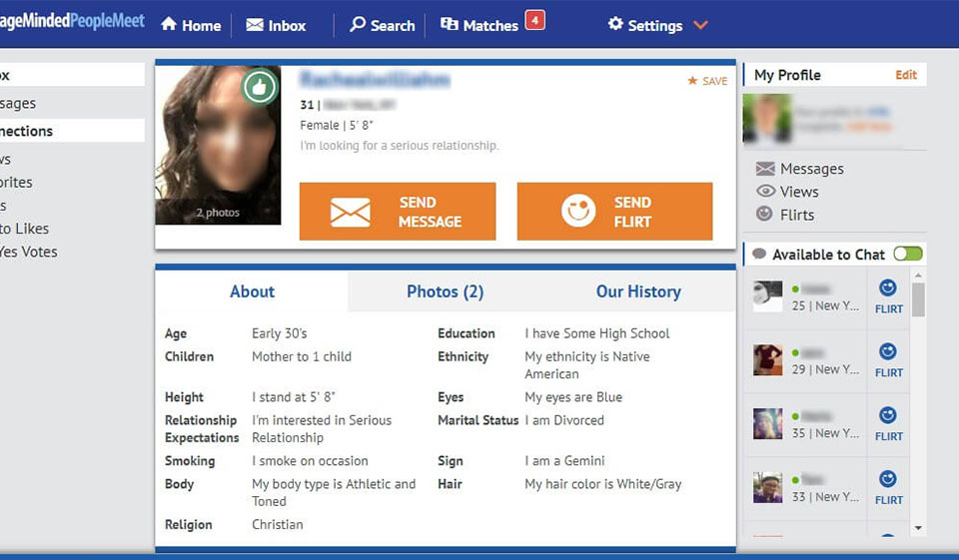Click the Edit link in My Profile
Image resolution: width=959 pixels, height=560 pixels.
[x=905, y=75]
